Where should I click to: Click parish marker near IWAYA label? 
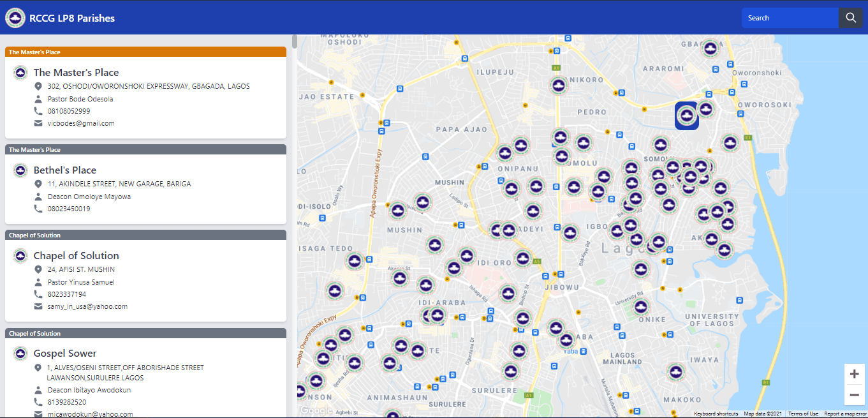(x=676, y=371)
